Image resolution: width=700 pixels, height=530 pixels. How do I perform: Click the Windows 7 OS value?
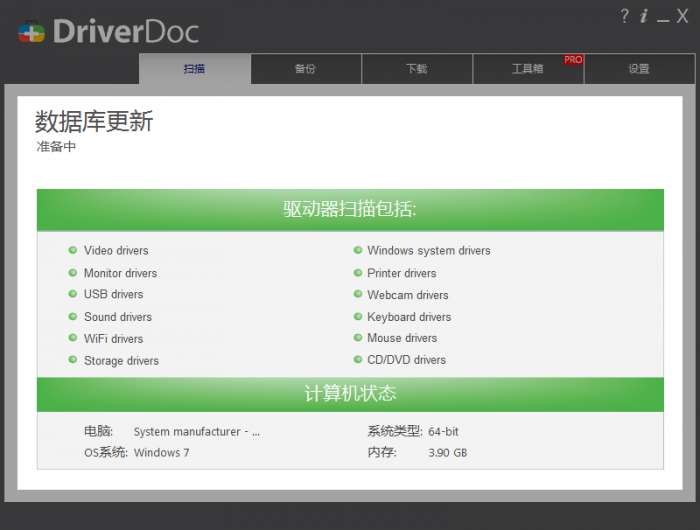[x=162, y=453]
